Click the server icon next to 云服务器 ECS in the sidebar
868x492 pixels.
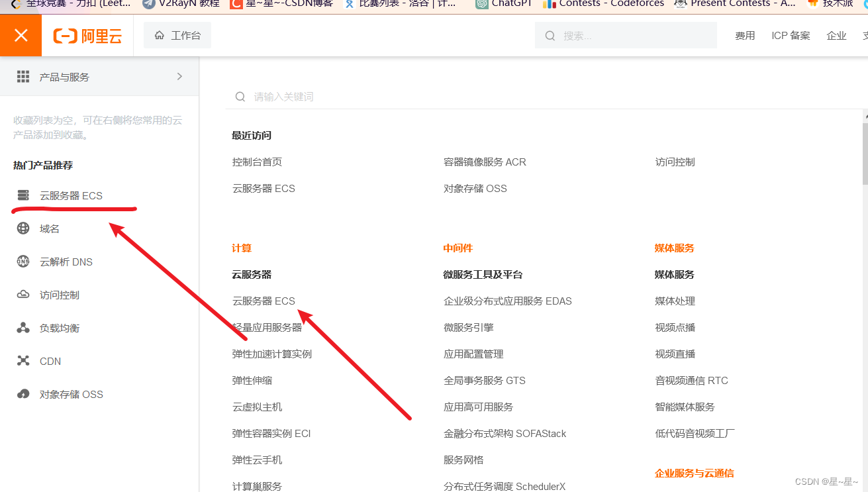(x=23, y=195)
